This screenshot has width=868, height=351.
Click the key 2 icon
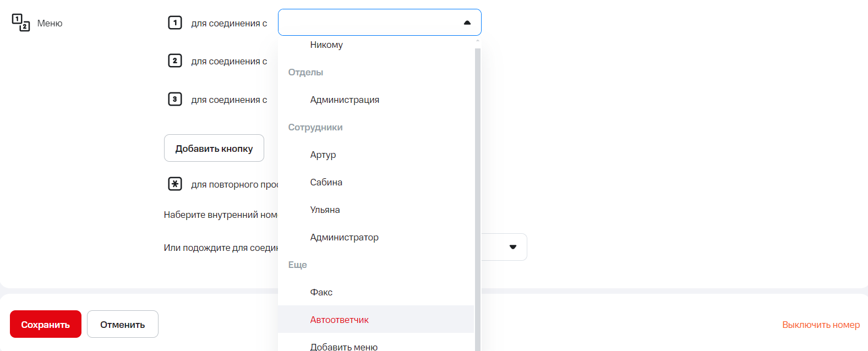click(x=174, y=61)
